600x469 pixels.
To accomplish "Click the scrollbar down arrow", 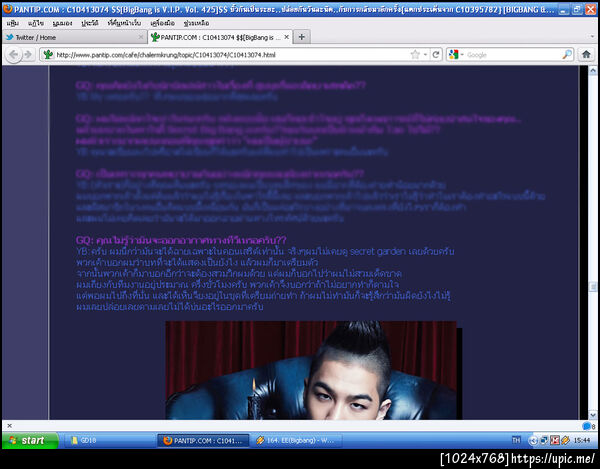I will click(x=593, y=415).
